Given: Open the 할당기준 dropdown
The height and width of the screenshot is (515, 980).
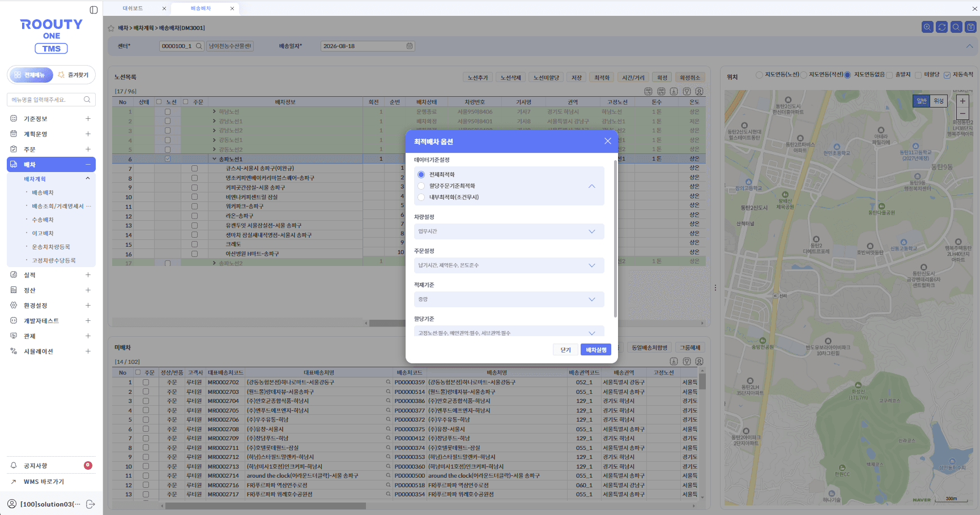Looking at the screenshot, I should 509,332.
